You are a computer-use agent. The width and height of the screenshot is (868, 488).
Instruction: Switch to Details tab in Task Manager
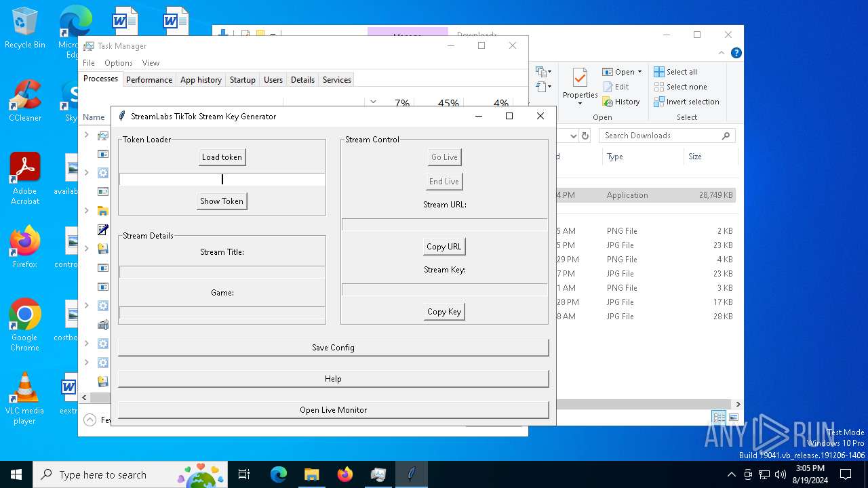pos(302,80)
